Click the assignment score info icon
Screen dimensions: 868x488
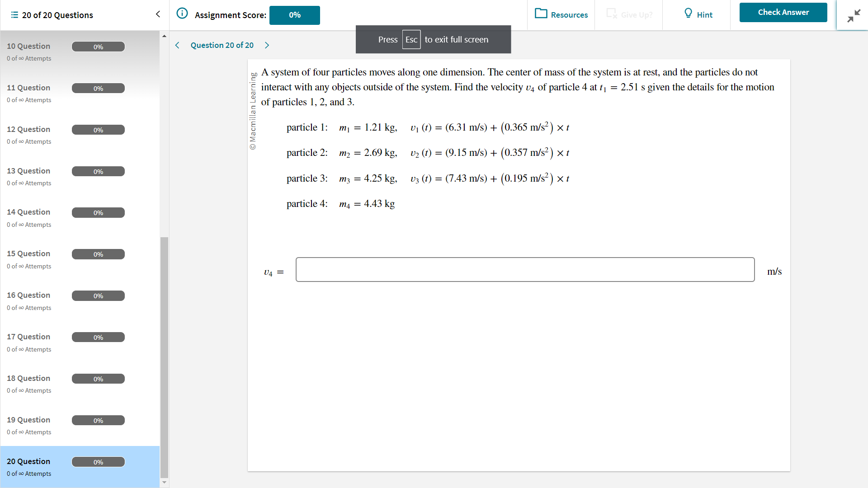[182, 13]
